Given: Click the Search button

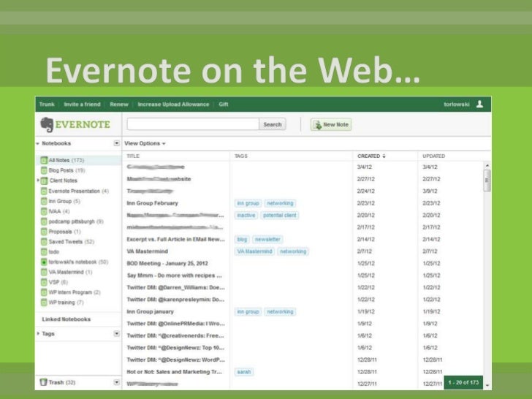Looking at the screenshot, I should coord(273,124).
